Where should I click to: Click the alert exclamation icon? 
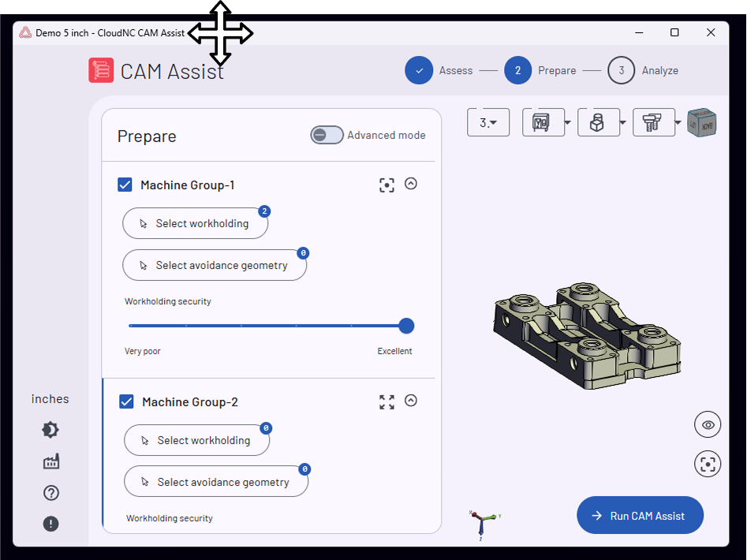point(51,524)
